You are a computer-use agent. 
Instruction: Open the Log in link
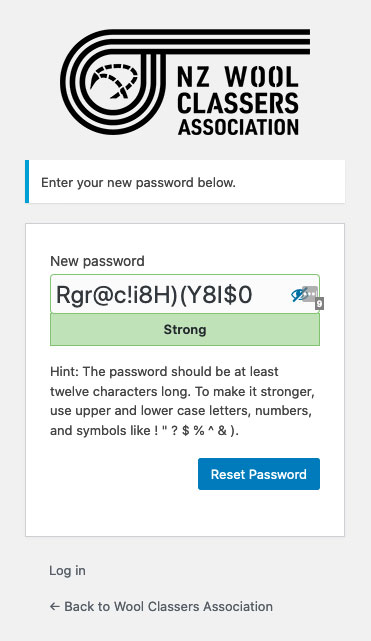tap(67, 571)
